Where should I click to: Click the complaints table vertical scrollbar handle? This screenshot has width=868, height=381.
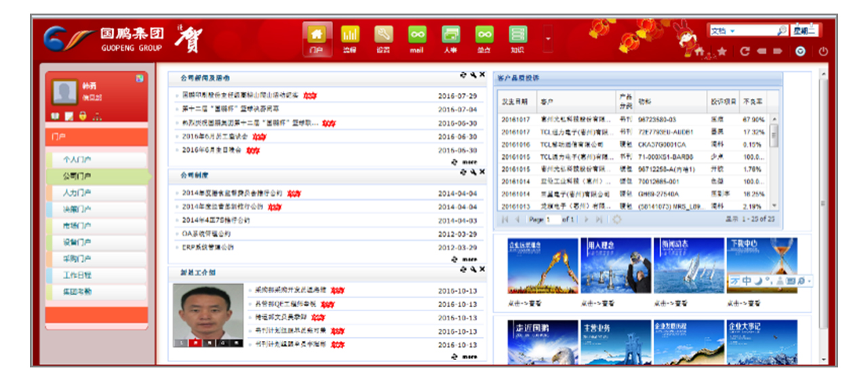(774, 135)
